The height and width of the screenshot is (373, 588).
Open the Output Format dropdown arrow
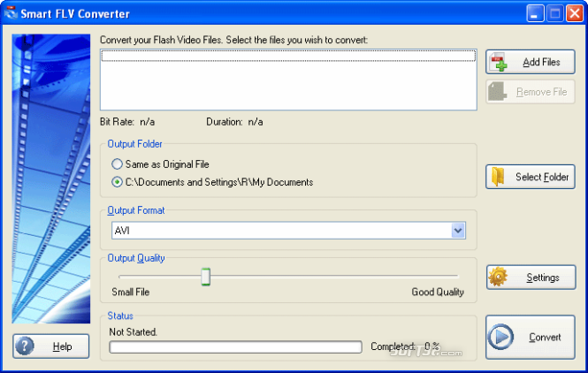click(x=458, y=231)
